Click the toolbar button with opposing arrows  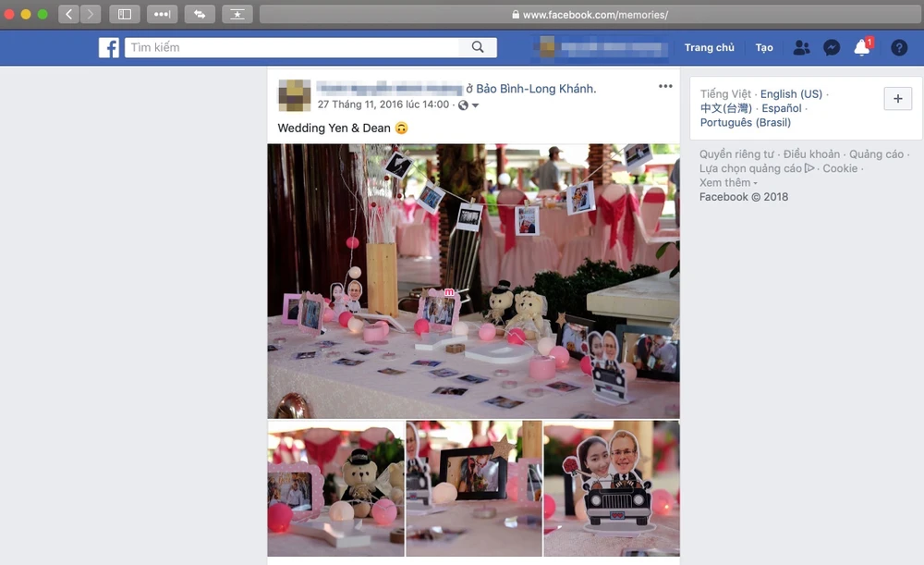(x=200, y=14)
